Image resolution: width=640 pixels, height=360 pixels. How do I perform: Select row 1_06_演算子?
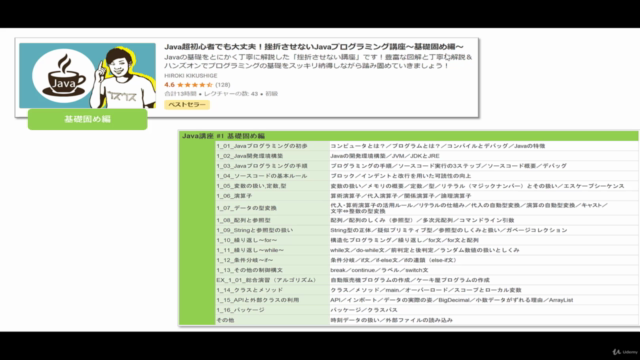[x=272, y=196]
